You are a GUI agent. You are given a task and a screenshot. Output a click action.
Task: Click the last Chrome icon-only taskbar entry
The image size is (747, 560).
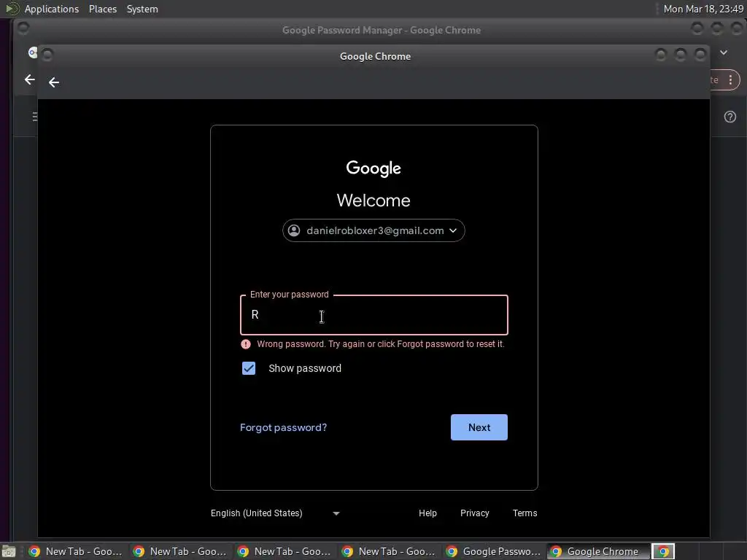tap(663, 551)
